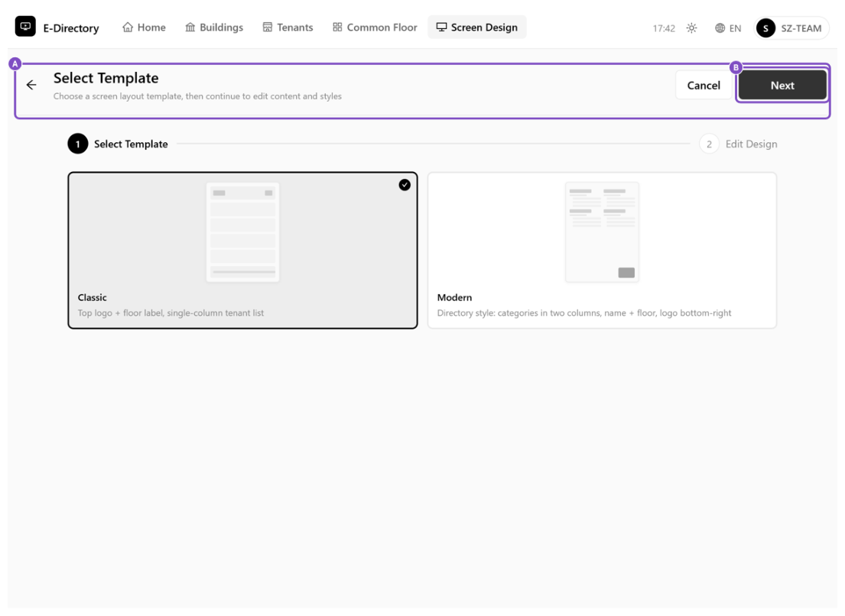Image resolution: width=845 pixels, height=616 pixels.
Task: Click the globe language icon
Action: [x=720, y=28]
